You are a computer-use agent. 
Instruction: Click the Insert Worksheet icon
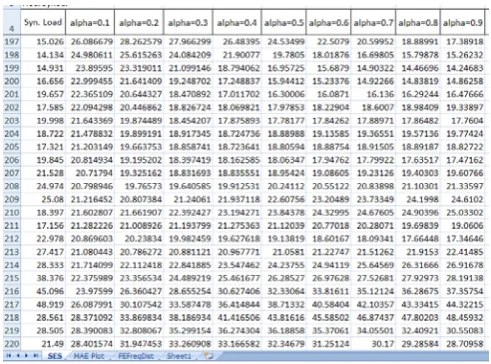[209, 356]
